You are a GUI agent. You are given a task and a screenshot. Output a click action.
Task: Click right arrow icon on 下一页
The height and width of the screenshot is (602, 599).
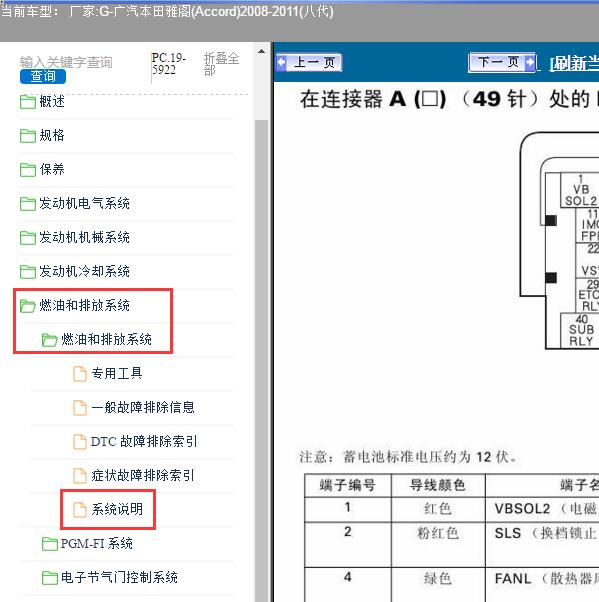[x=530, y=62]
